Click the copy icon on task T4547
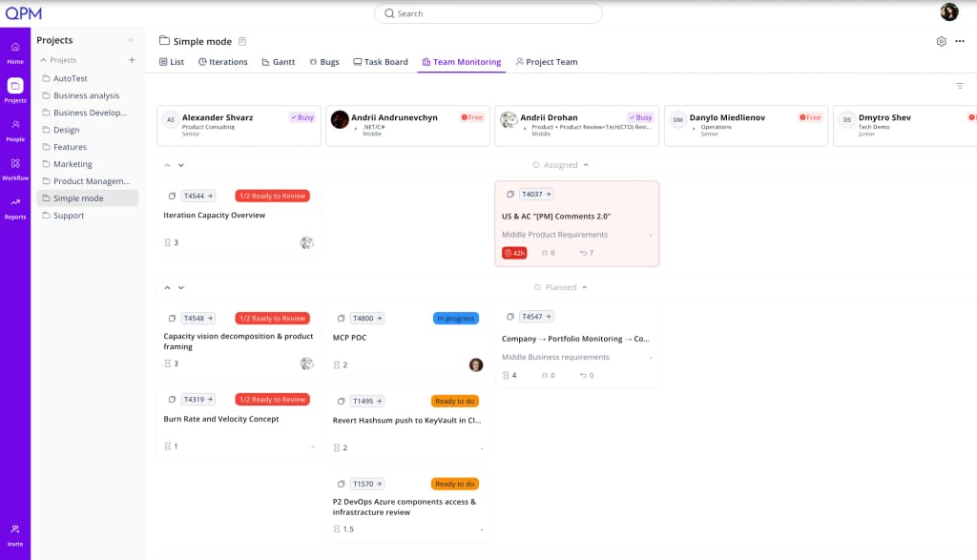Screen dimensions: 977x560 tap(510, 317)
